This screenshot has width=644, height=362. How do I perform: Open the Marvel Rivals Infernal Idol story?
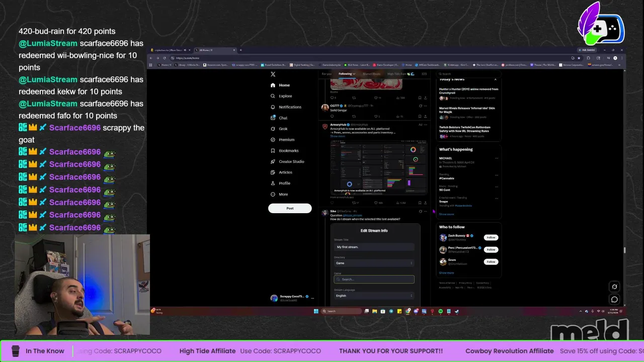click(468, 113)
